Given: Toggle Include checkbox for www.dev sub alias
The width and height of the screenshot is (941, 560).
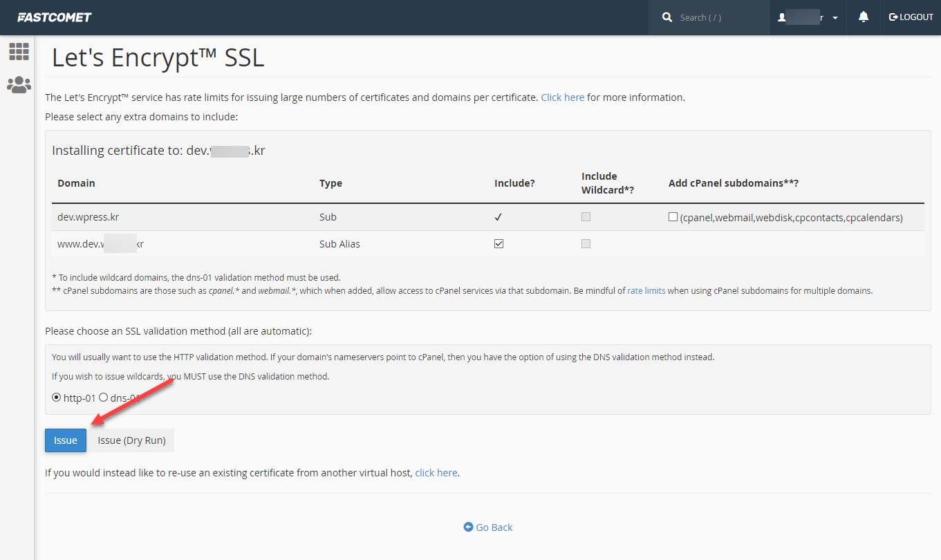Looking at the screenshot, I should tap(499, 244).
